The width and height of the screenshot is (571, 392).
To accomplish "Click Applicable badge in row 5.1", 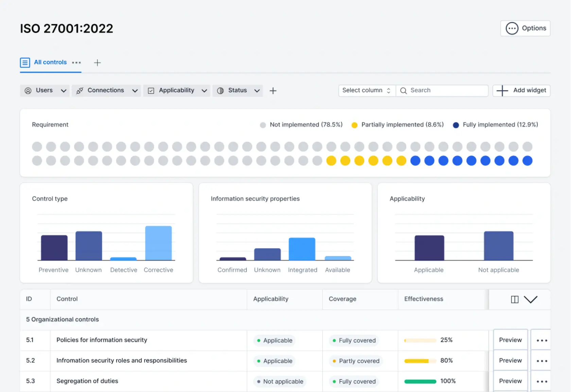I will (x=275, y=340).
